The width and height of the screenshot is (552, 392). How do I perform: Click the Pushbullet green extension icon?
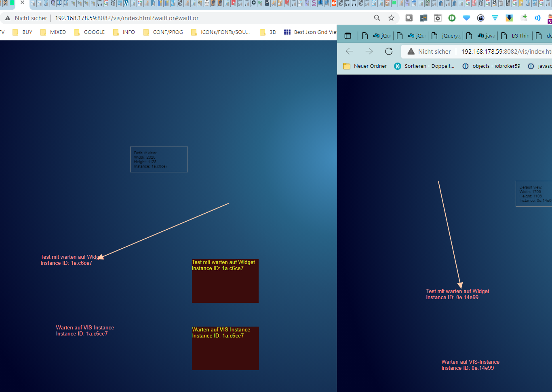(452, 18)
